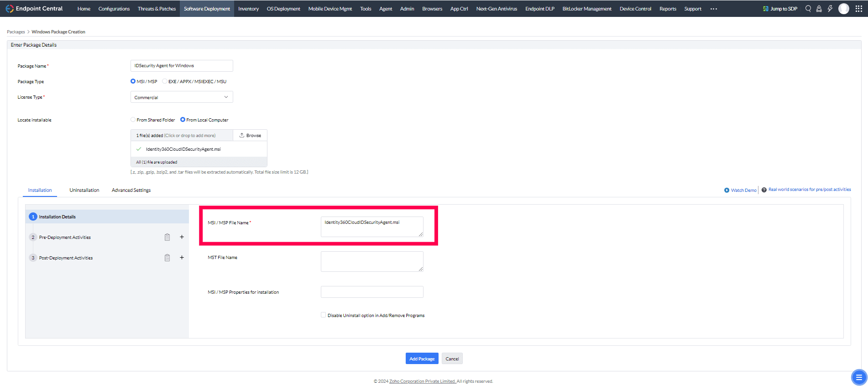Open the Admin menu
The height and width of the screenshot is (386, 868).
[407, 9]
